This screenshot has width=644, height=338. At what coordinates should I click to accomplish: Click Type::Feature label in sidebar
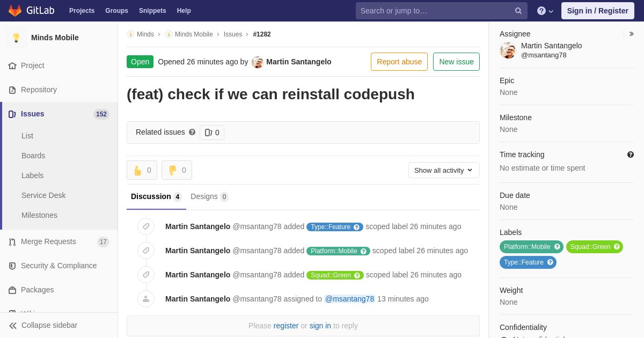[528, 262]
